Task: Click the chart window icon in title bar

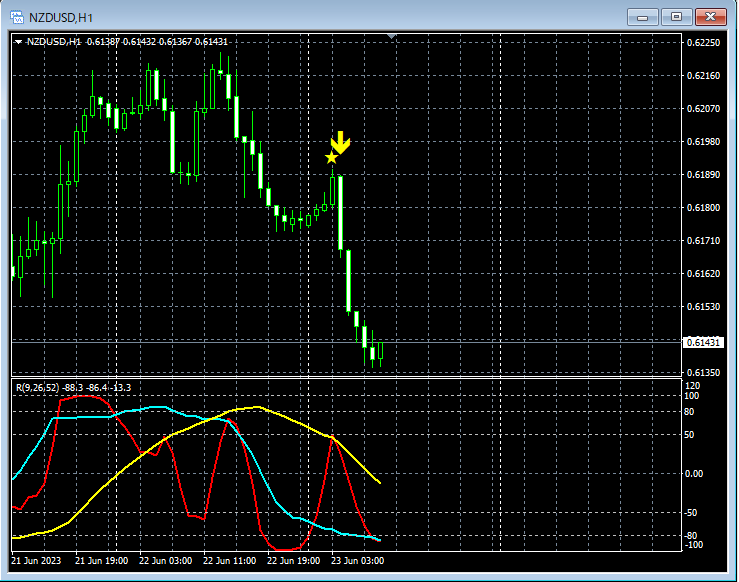Action: click(17, 16)
